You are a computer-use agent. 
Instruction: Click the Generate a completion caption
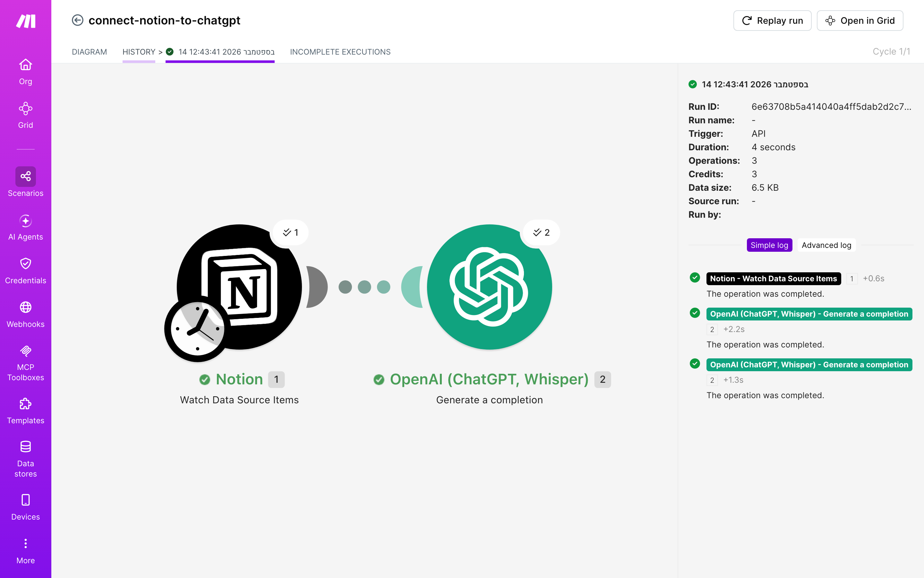click(x=490, y=400)
